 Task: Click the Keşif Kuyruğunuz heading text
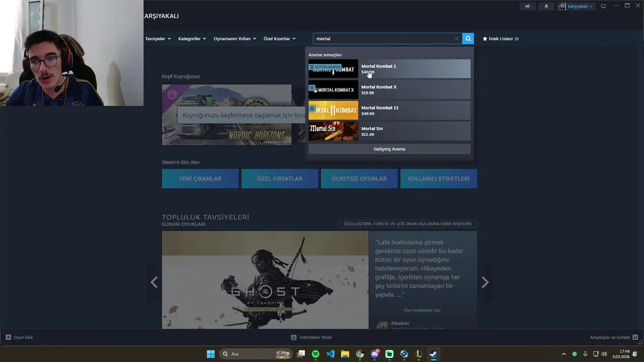181,76
